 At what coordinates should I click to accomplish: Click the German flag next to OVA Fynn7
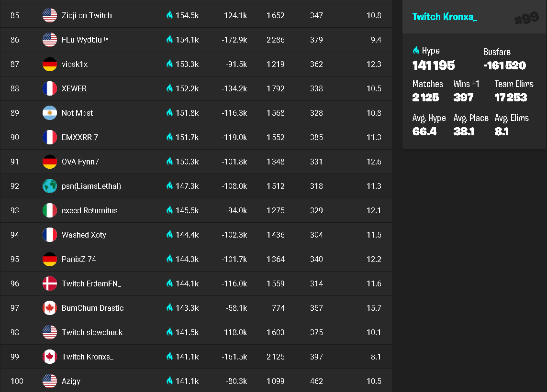coord(50,162)
